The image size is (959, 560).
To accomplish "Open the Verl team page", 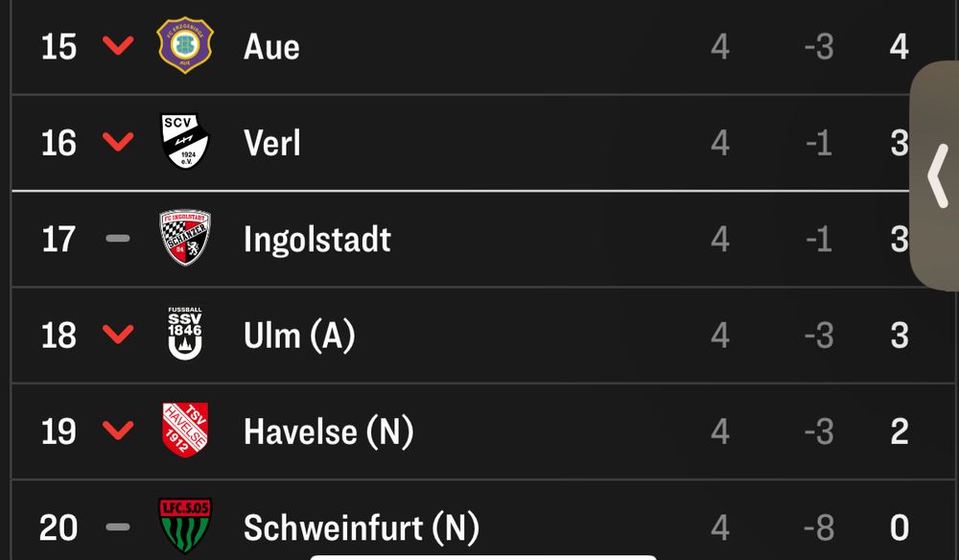I will [272, 143].
